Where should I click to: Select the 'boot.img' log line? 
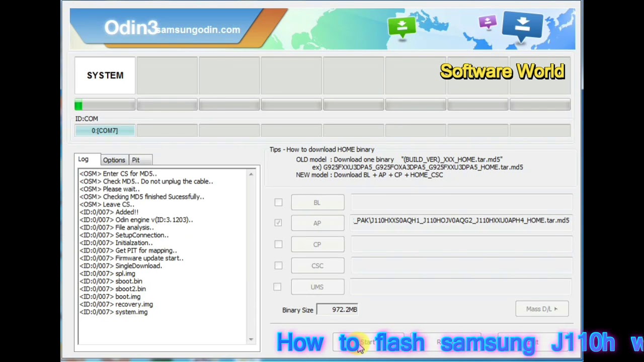110,297
